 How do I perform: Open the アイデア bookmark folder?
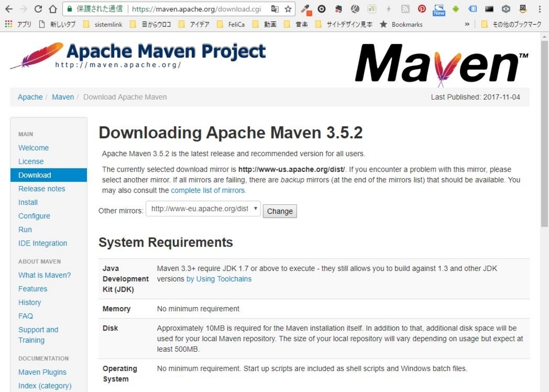pos(194,24)
